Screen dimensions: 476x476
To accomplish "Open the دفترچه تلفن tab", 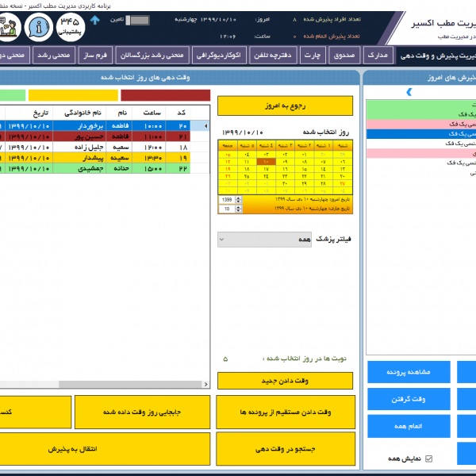I will (x=268, y=56).
